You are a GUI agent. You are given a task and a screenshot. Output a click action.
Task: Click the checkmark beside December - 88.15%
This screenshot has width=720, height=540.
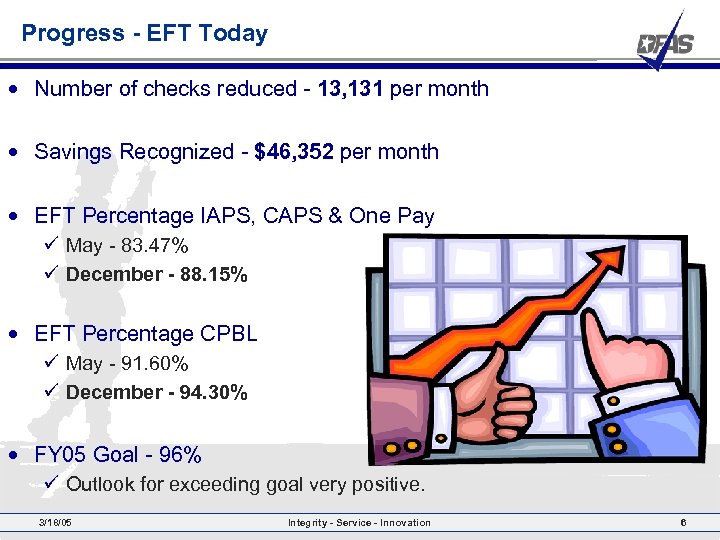pos(54,274)
